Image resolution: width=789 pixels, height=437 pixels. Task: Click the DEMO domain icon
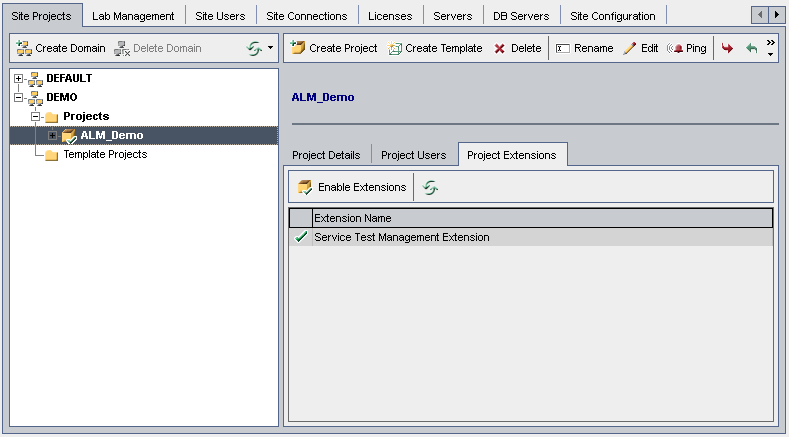click(35, 98)
